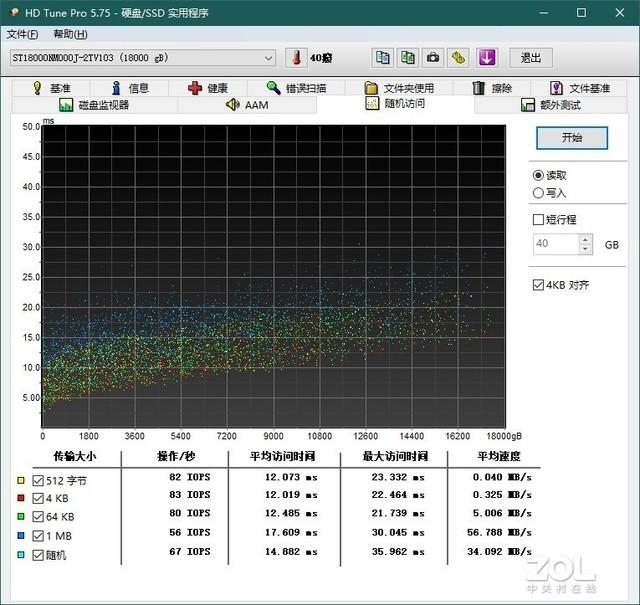Viewport: 640px width, 605px height.
Task: Click the 退出 exit button
Action: click(531, 58)
